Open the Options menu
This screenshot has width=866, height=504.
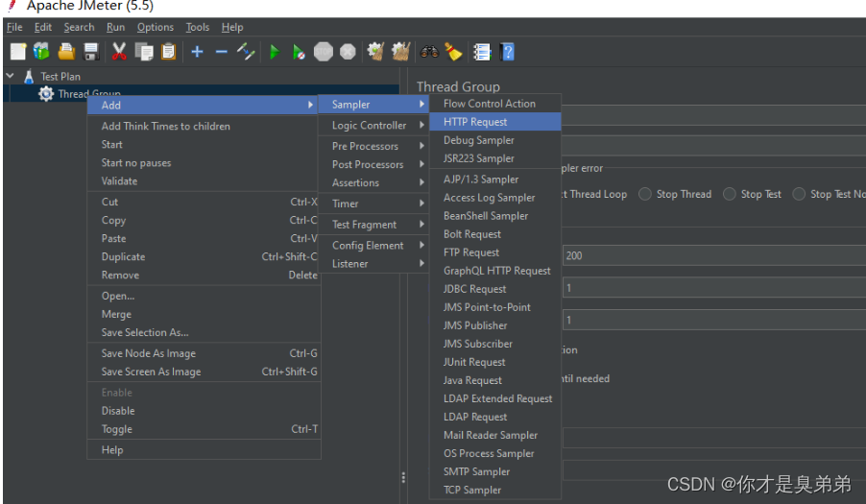pyautogui.click(x=156, y=27)
